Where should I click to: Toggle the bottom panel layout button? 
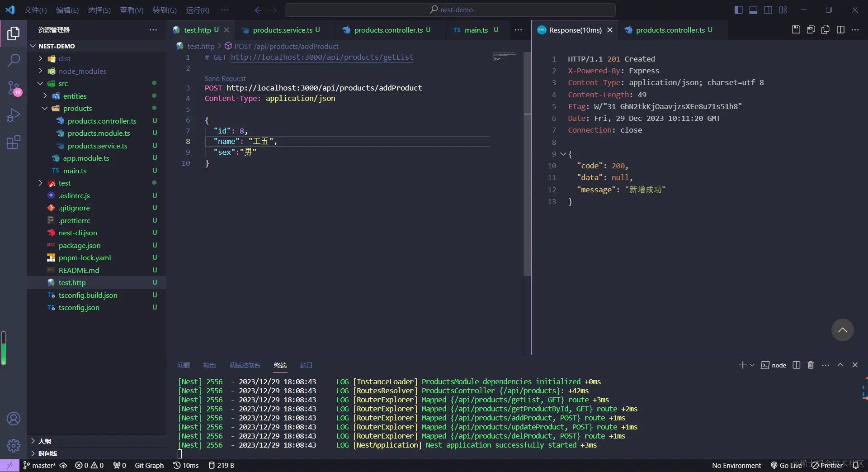[753, 10]
